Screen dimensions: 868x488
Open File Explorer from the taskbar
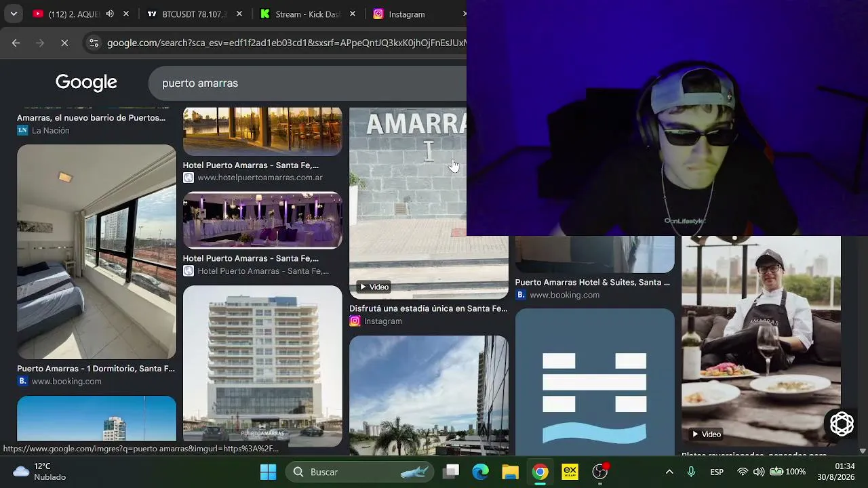coord(510,472)
